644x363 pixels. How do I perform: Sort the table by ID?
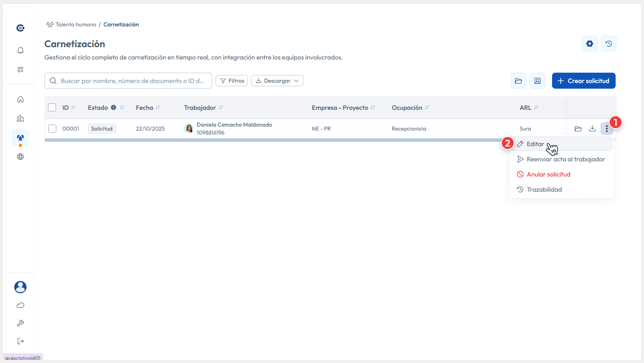coord(74,107)
